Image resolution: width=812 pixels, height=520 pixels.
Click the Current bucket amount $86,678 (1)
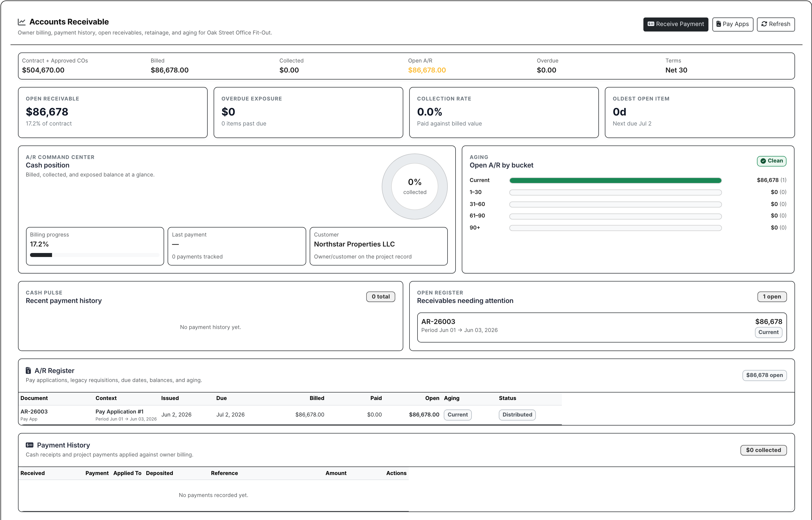[x=771, y=180]
